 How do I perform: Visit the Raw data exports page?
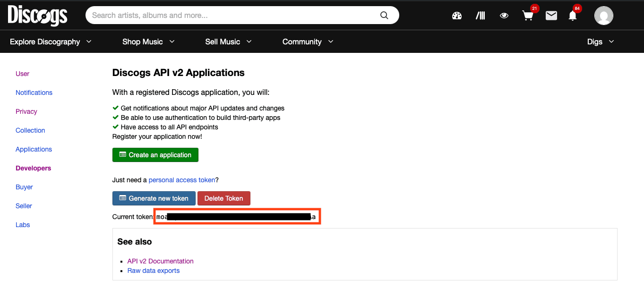click(x=153, y=270)
